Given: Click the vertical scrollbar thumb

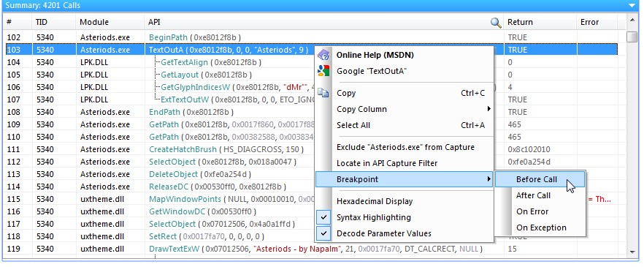Looking at the screenshot, I should 632,37.
